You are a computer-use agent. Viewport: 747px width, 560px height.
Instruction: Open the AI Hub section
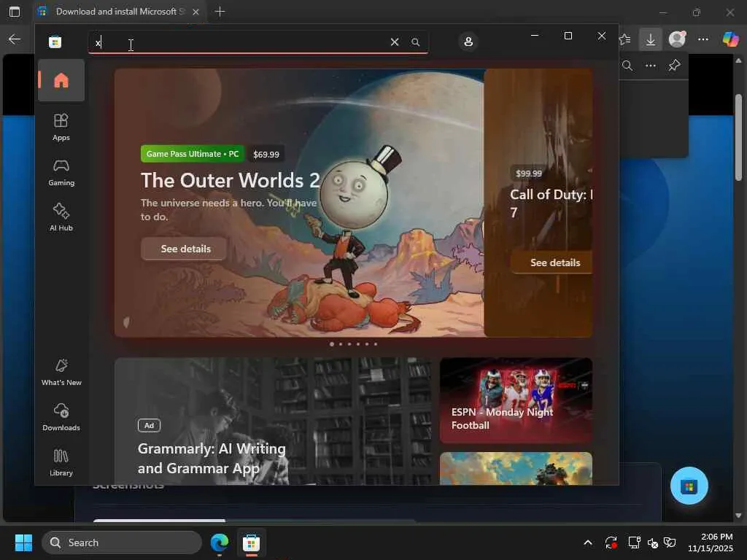61,217
